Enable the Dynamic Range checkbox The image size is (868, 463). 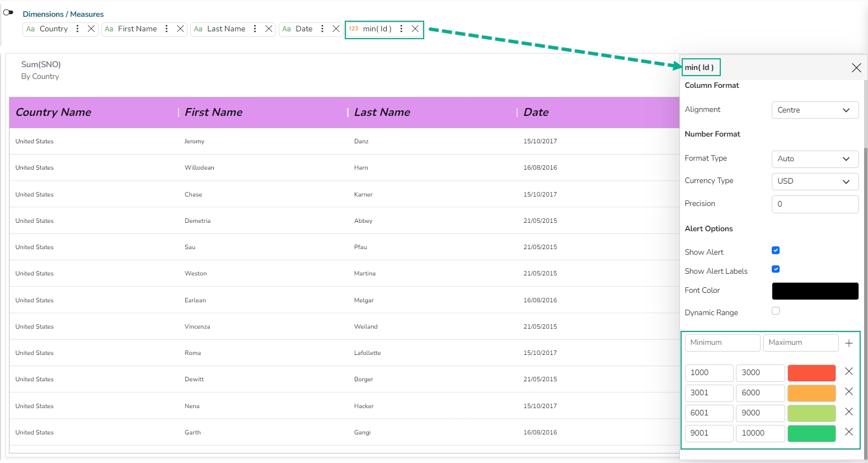coord(776,311)
